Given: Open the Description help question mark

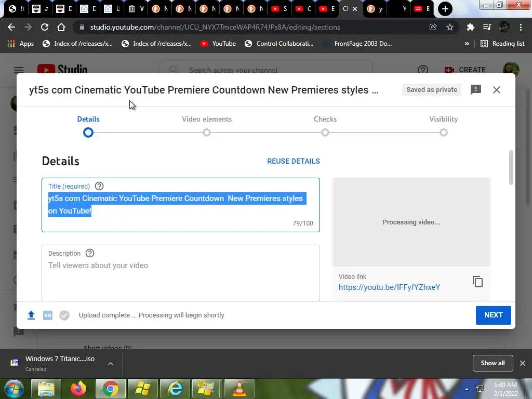Looking at the screenshot, I should point(90,253).
